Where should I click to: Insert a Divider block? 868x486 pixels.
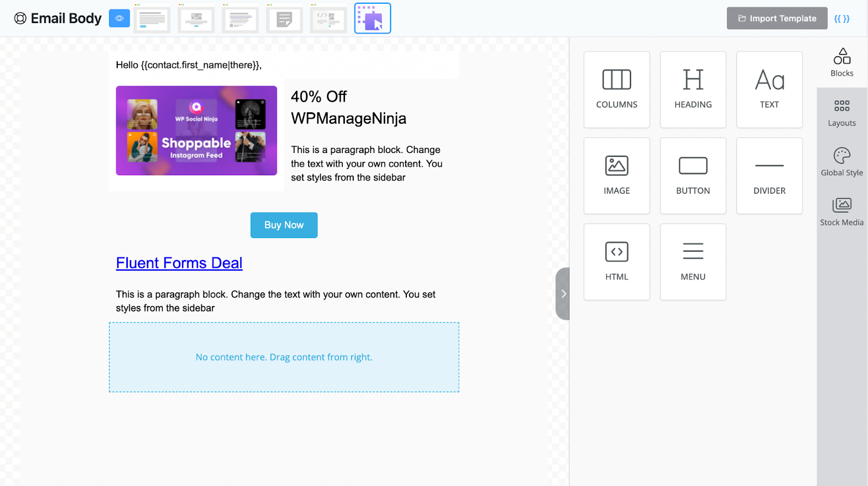769,176
